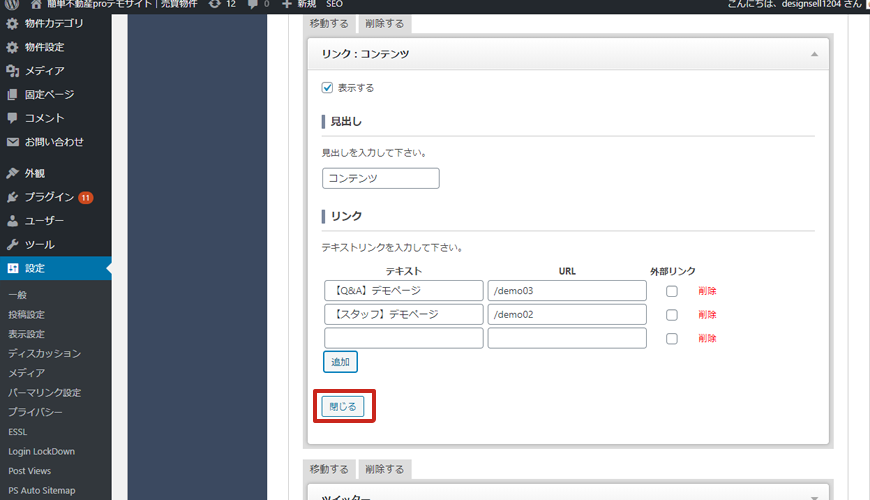Expand the ツイッター panel arrow
This screenshot has width=870, height=500.
tap(814, 496)
